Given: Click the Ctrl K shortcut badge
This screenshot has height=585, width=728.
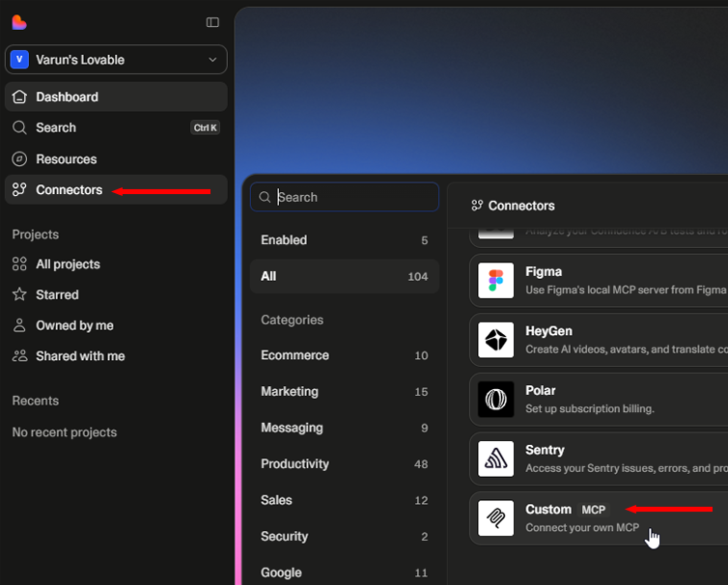Looking at the screenshot, I should (206, 127).
